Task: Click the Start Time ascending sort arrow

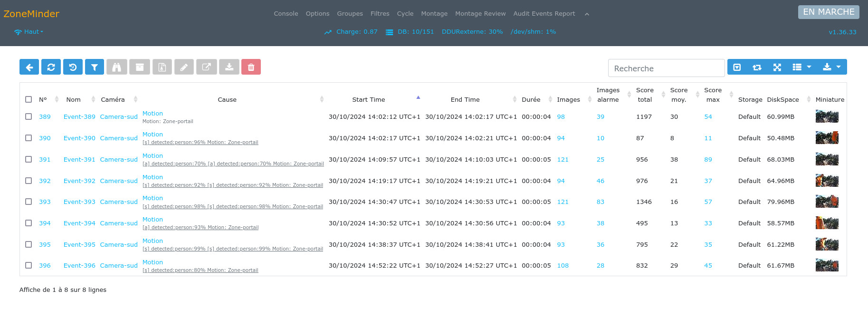Action: 418,97
